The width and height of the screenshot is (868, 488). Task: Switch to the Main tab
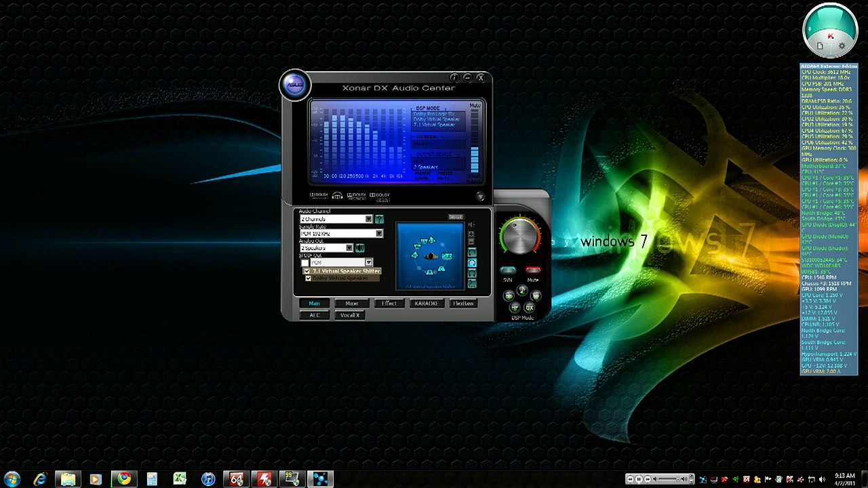click(315, 304)
